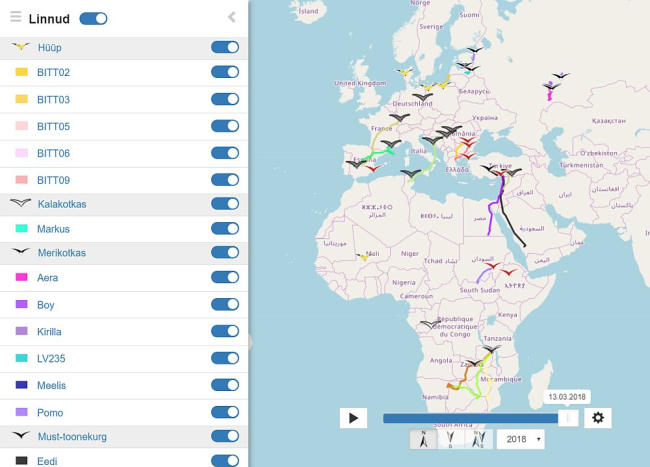This screenshot has width=650, height=467.
Task: Disable the BITT05 track toggle
Action: (225, 126)
